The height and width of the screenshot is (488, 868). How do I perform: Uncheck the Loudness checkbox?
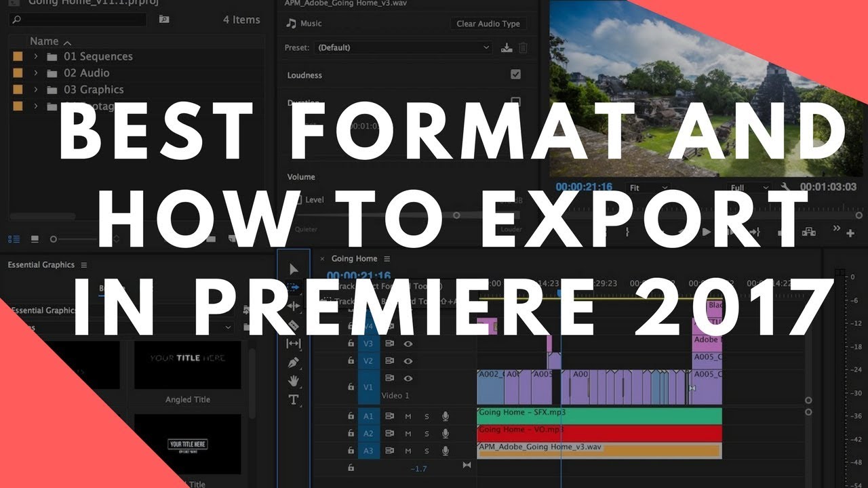point(515,75)
